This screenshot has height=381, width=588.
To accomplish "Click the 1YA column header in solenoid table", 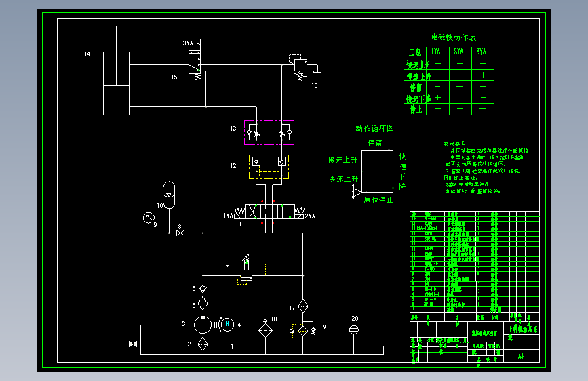I will click(x=436, y=52).
